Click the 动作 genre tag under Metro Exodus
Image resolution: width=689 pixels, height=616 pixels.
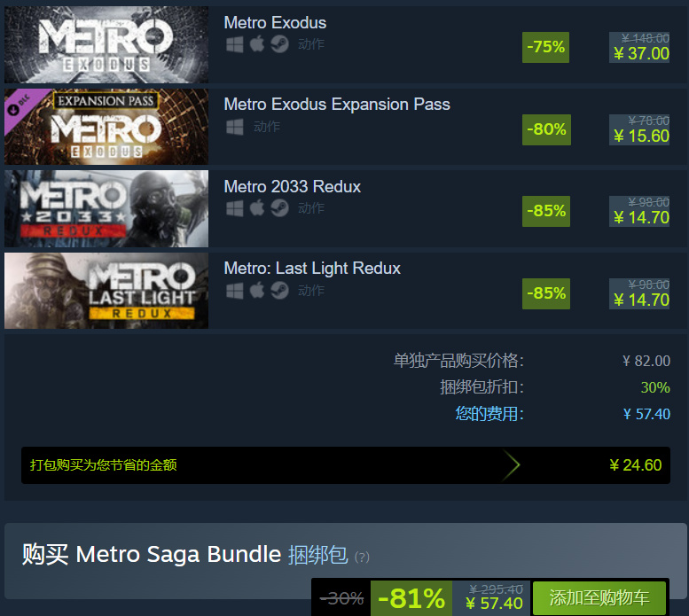pos(311,45)
